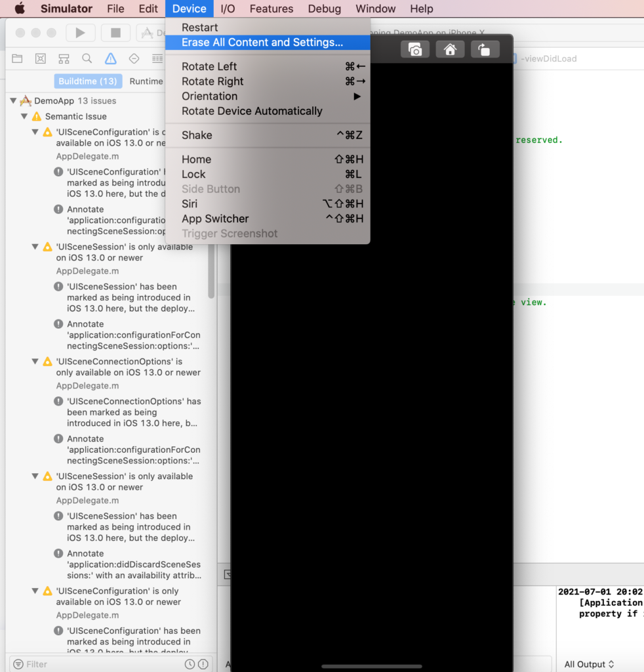644x672 pixels.
Task: Click the DemoApp scheme icon in toolbar
Action: 148,33
